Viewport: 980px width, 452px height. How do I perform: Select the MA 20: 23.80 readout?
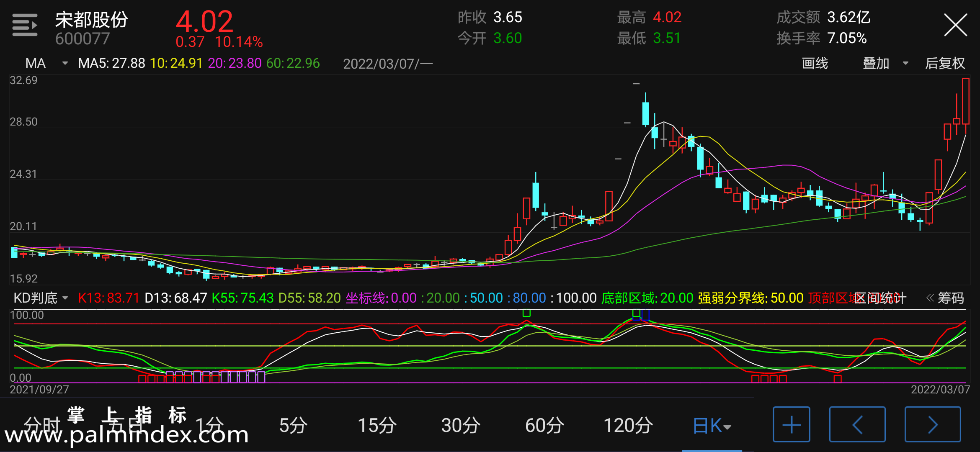click(235, 63)
